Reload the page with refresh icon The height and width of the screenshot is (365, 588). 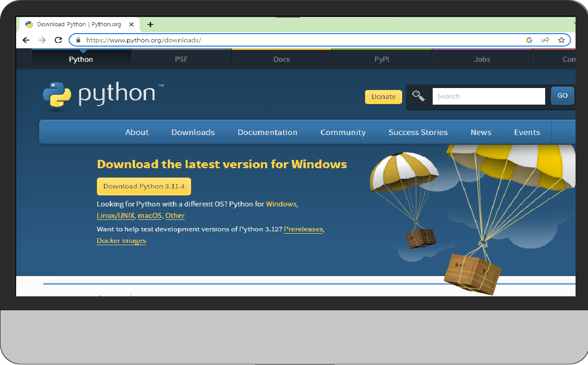click(58, 40)
